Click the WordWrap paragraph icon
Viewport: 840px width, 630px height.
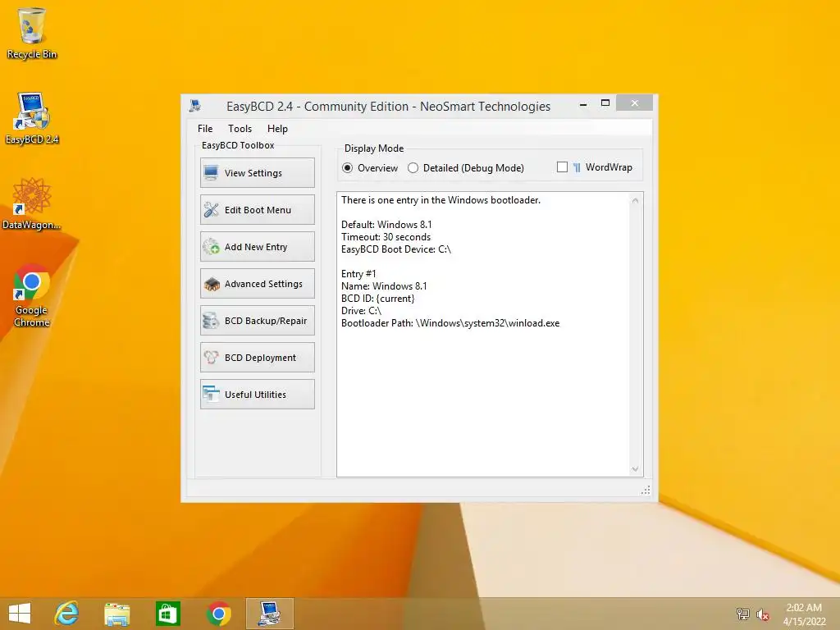click(577, 167)
